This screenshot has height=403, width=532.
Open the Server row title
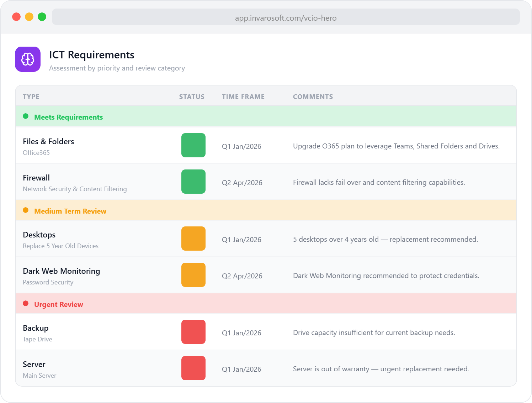click(x=34, y=364)
